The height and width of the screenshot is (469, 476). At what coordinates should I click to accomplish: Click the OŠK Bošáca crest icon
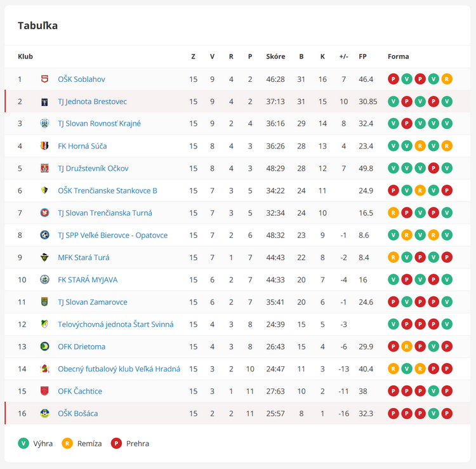click(x=44, y=413)
